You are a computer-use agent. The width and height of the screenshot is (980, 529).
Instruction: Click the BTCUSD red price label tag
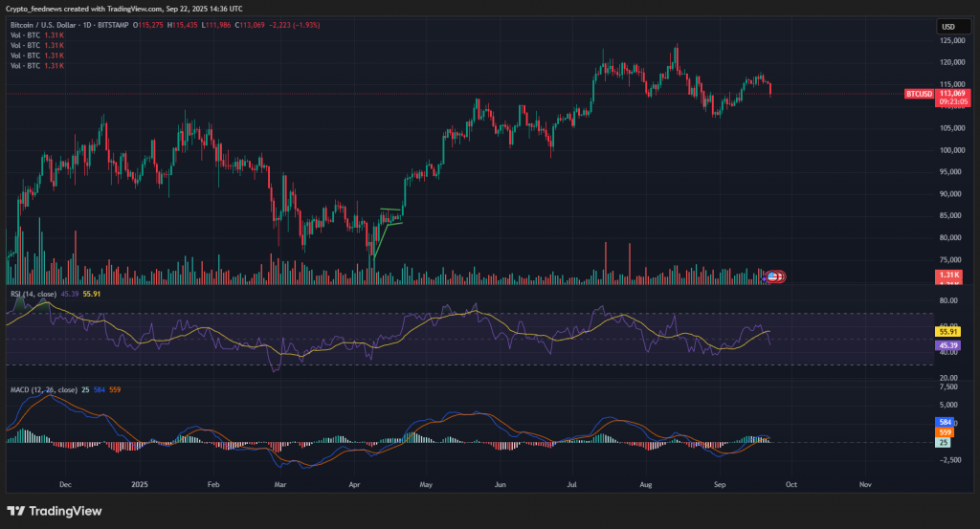919,94
